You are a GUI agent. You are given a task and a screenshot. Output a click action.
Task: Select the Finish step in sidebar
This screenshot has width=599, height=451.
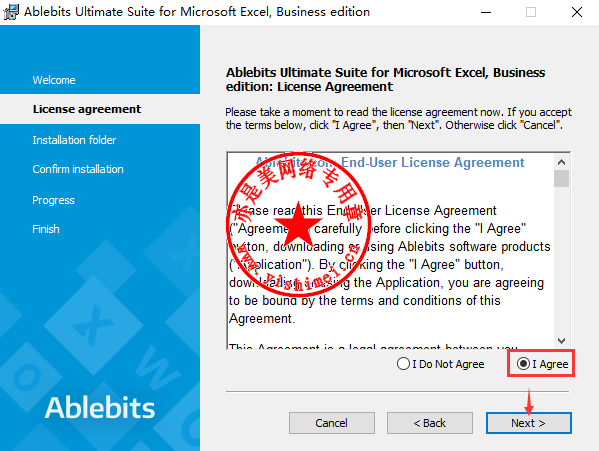click(46, 229)
